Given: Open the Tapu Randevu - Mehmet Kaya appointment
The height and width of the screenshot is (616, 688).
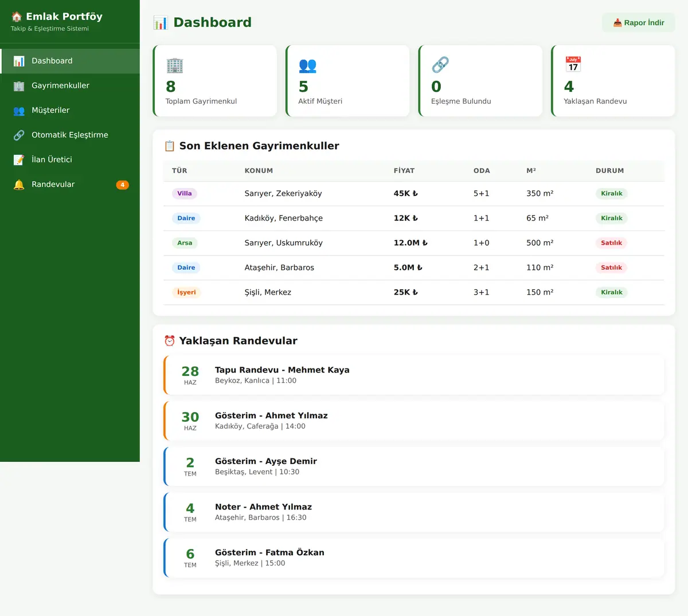Looking at the screenshot, I should pyautogui.click(x=414, y=375).
